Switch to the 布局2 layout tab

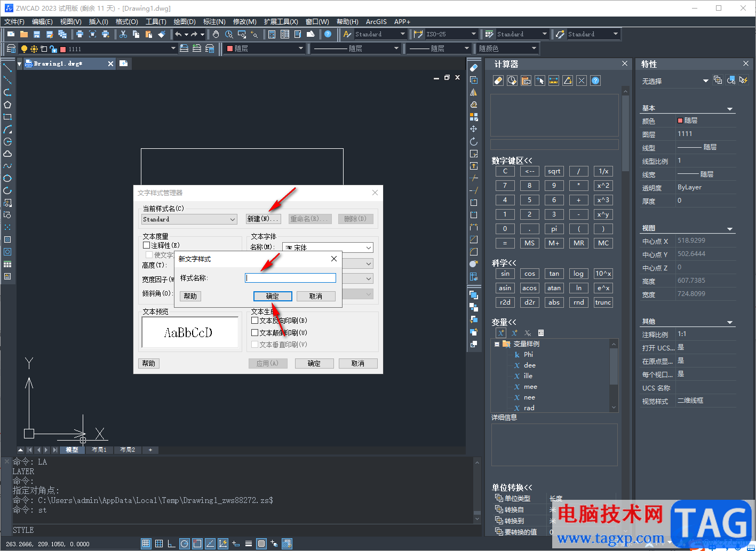click(128, 450)
